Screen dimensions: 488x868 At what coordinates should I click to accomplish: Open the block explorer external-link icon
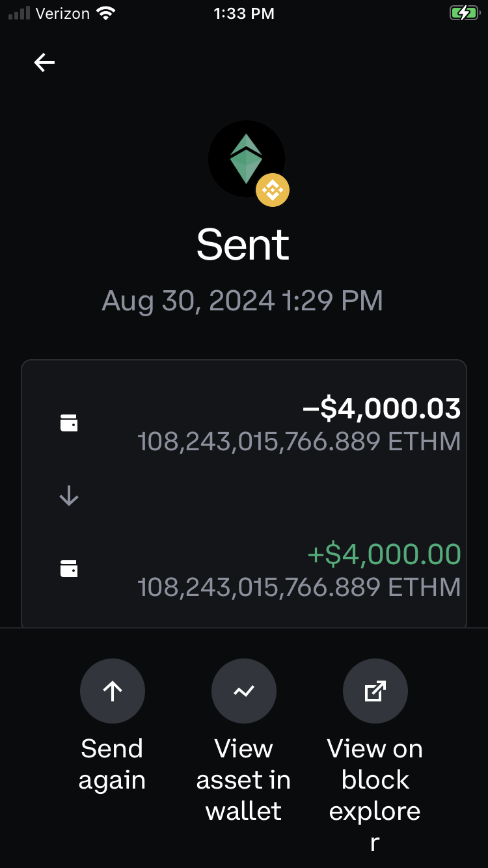point(375,691)
